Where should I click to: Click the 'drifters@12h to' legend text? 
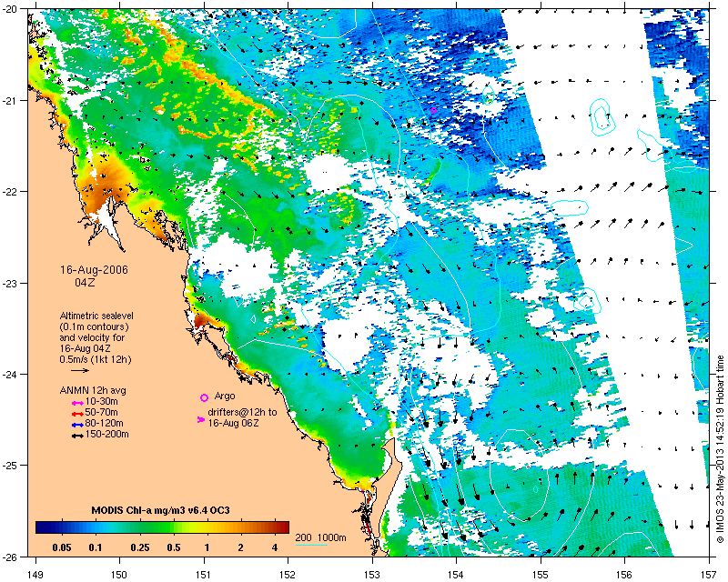(x=242, y=412)
